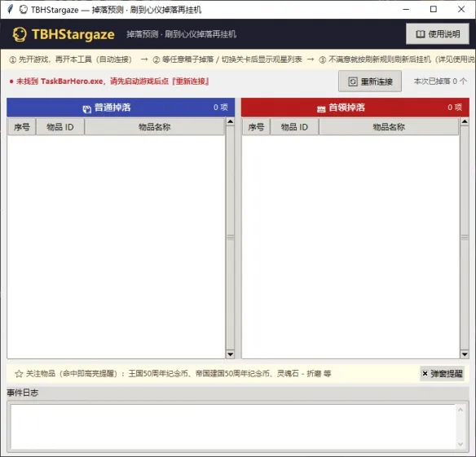Click the 掉落预测 subtitle in dark header
Viewport: 476px width, 457px height.
tap(181, 34)
